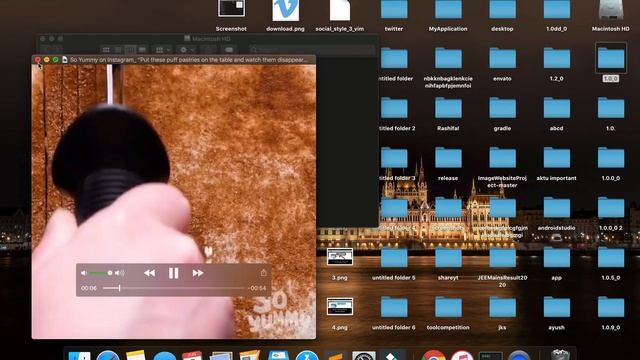Click the Finder window search field
The width and height of the screenshot is (640, 360).
pyautogui.click(x=311, y=50)
